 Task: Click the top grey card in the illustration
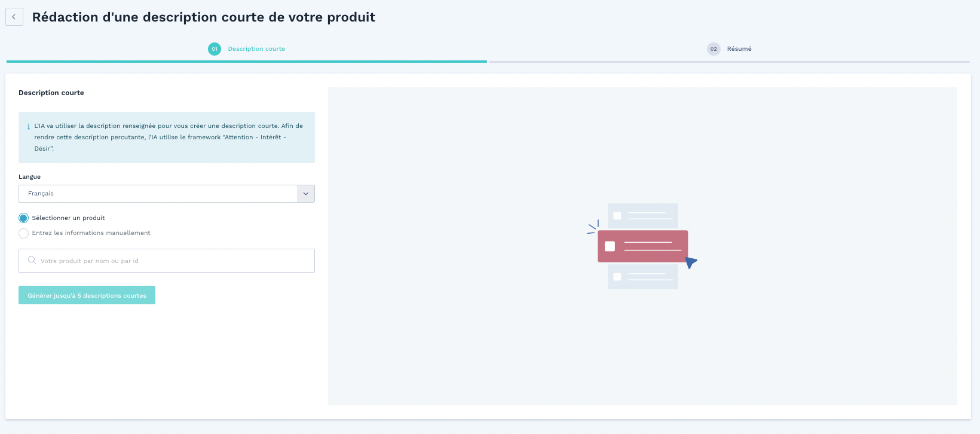pos(643,215)
